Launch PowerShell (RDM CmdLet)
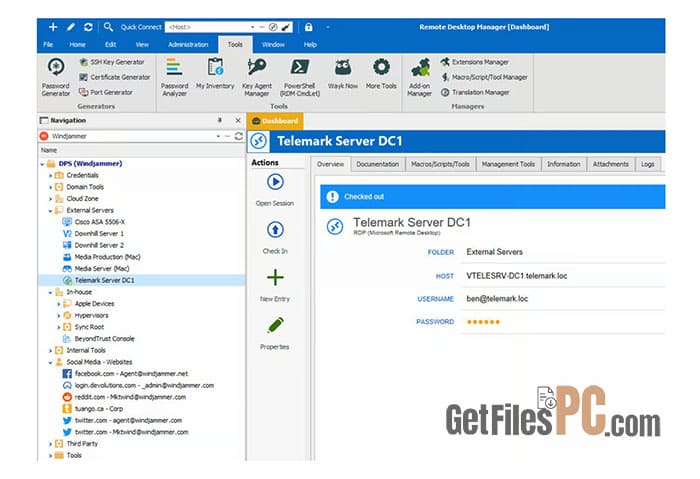 [x=300, y=77]
